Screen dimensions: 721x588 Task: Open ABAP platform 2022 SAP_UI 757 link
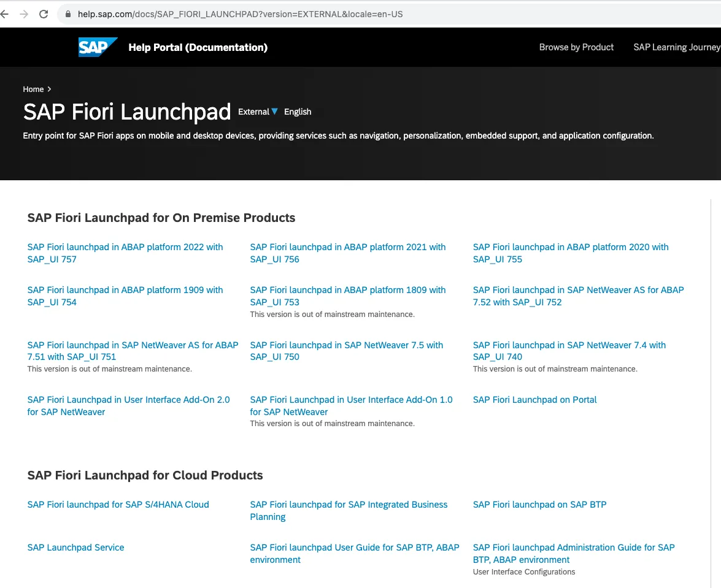[125, 253]
